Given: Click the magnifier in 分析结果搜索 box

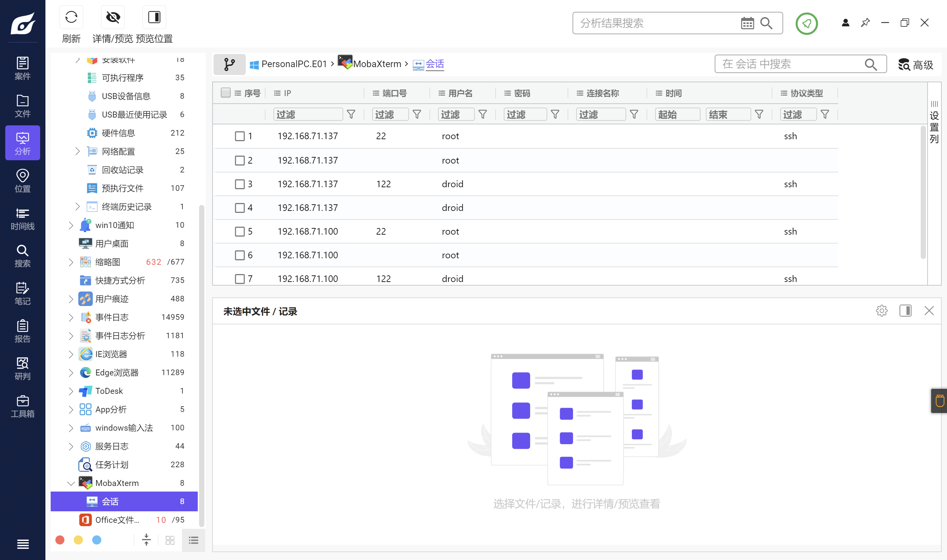Looking at the screenshot, I should (x=766, y=23).
